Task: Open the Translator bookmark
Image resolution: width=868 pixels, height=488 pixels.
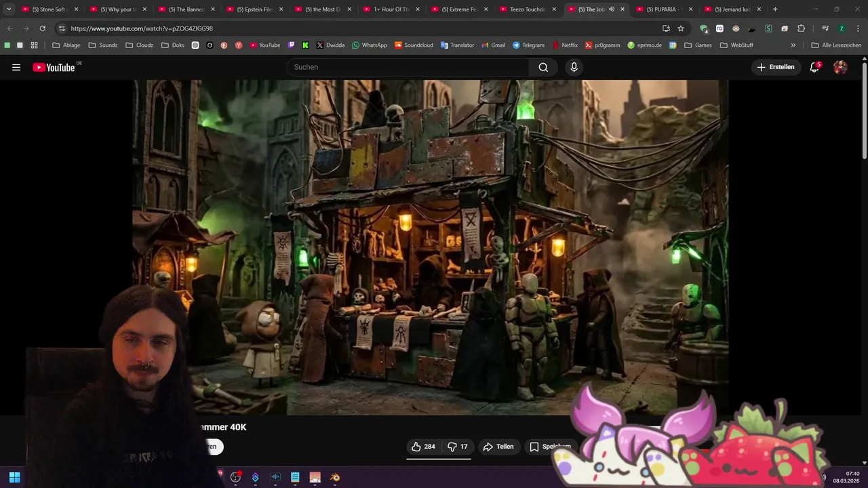Action: coord(457,45)
